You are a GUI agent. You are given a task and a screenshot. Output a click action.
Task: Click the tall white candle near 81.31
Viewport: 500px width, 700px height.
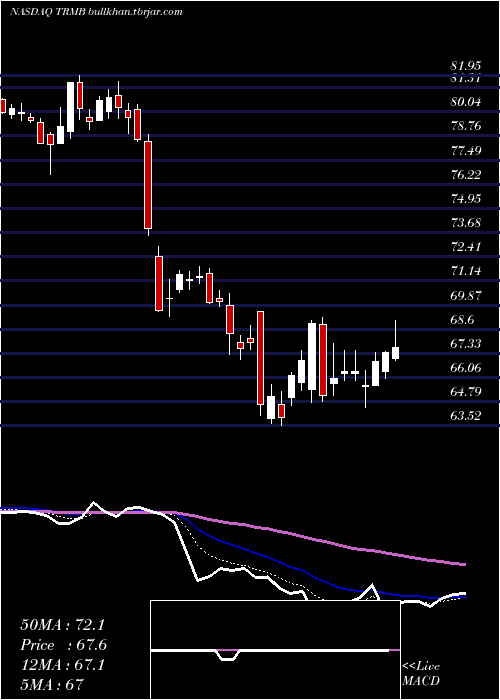pyautogui.click(x=71, y=107)
